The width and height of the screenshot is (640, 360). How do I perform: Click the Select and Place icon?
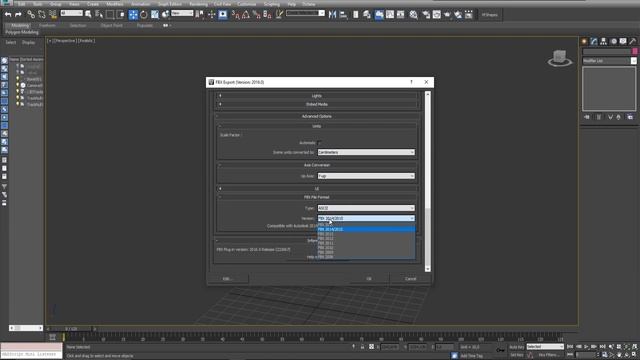pos(165,15)
